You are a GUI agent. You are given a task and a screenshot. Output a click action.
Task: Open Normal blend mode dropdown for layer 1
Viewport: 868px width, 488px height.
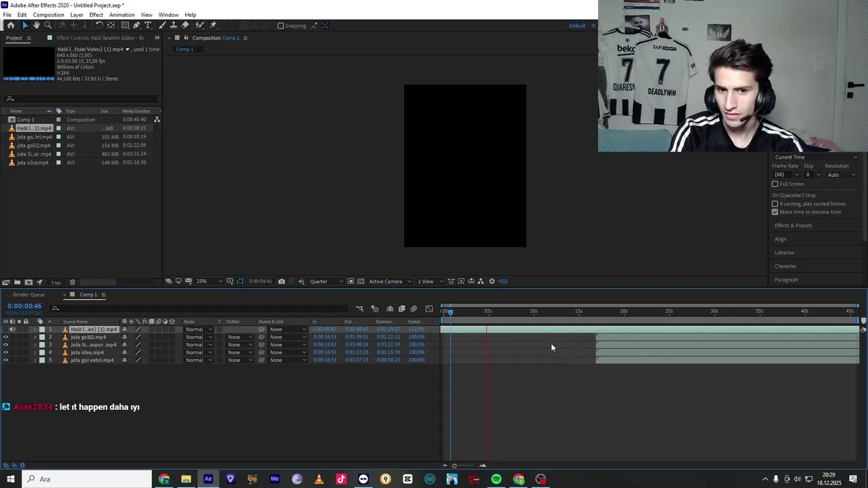[199, 329]
